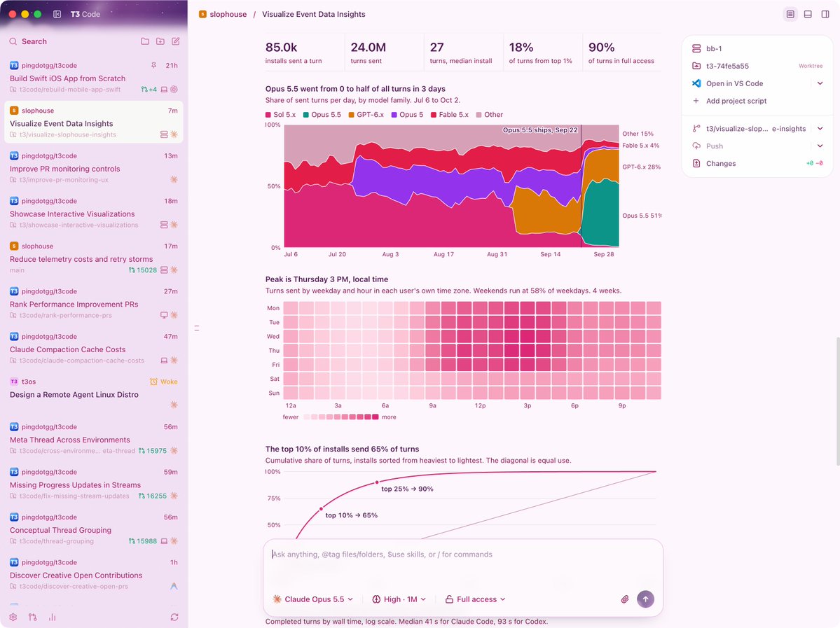Open the Claude Opus 5.5 model dropdown
The width and height of the screenshot is (840, 628).
[x=313, y=599]
